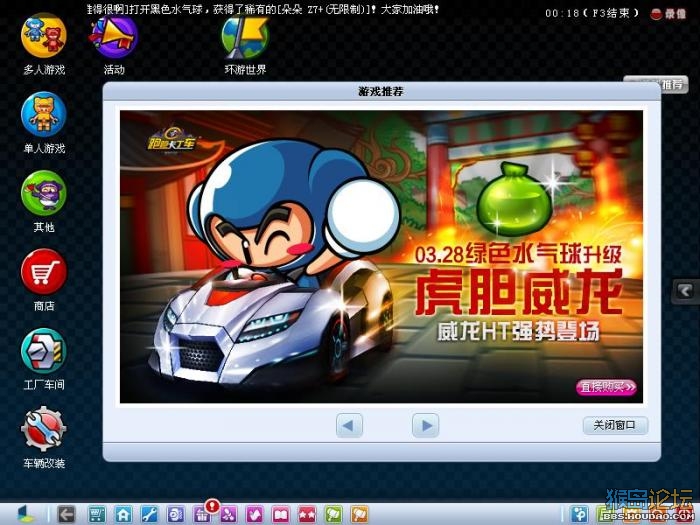Click the pink 直接购买 buy button

(606, 387)
